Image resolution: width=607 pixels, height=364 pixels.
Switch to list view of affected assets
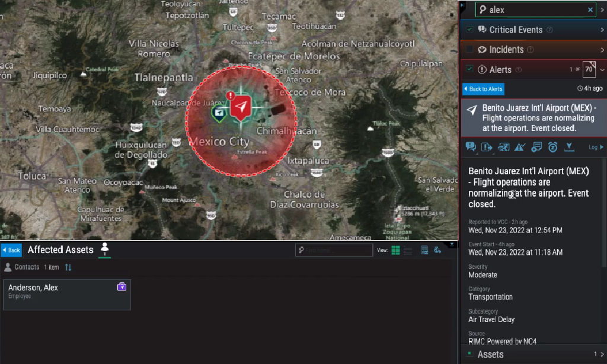pos(408,250)
